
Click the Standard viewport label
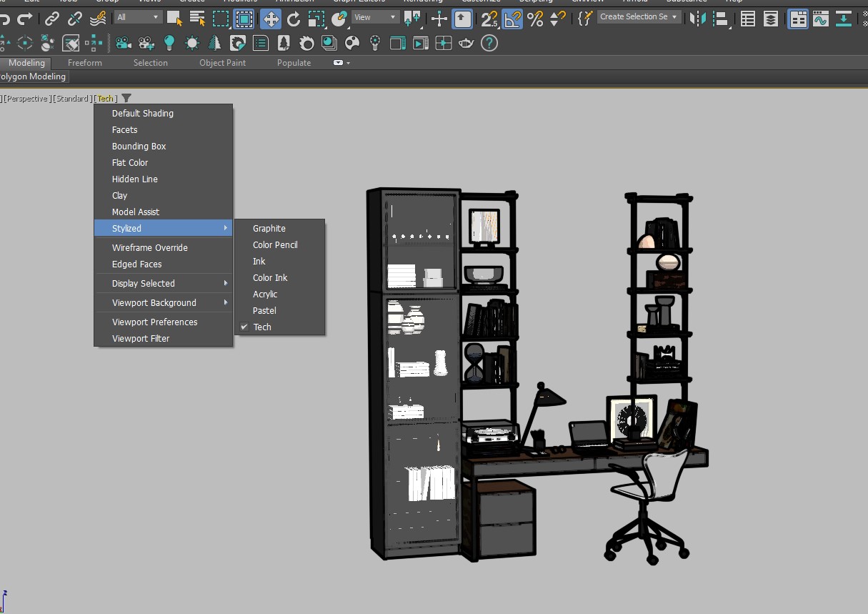72,99
